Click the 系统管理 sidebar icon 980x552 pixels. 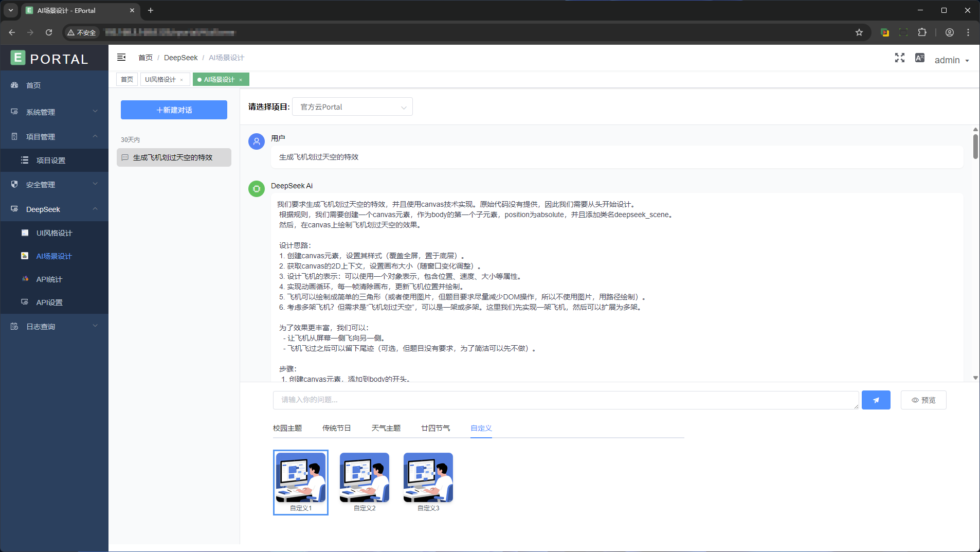14,112
